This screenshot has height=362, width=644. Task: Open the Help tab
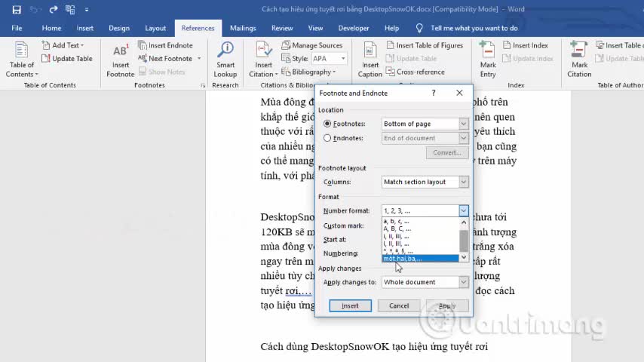(x=391, y=28)
